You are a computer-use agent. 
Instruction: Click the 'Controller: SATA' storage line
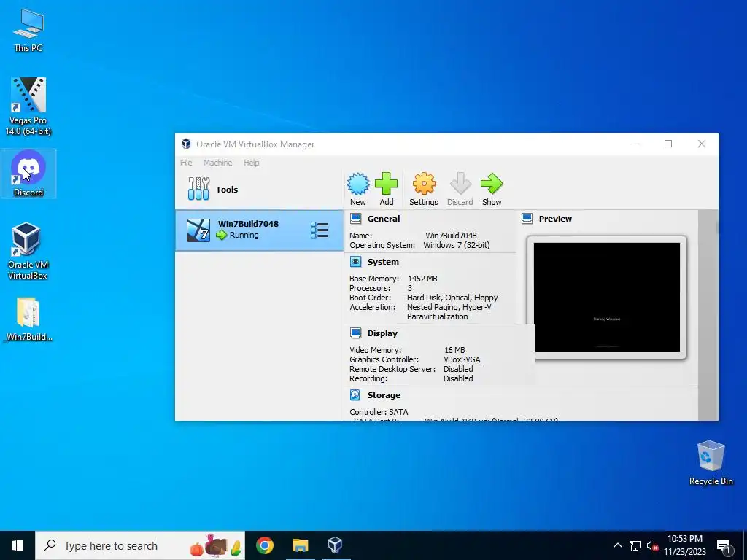point(379,412)
